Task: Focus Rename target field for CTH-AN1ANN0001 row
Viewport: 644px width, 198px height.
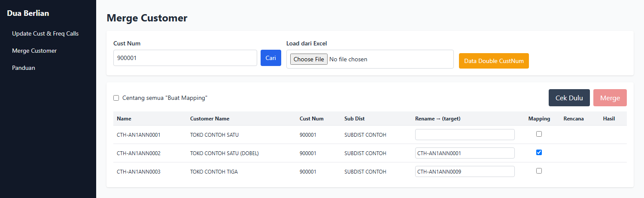Action: coord(465,135)
